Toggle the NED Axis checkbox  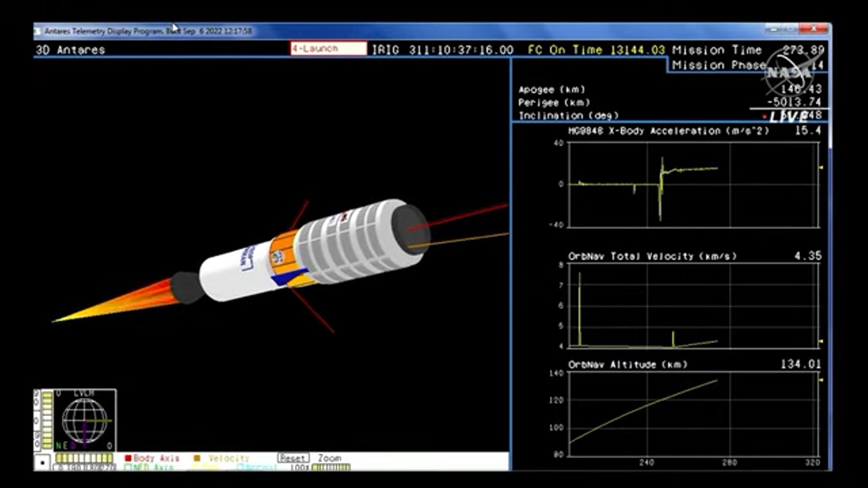127,467
